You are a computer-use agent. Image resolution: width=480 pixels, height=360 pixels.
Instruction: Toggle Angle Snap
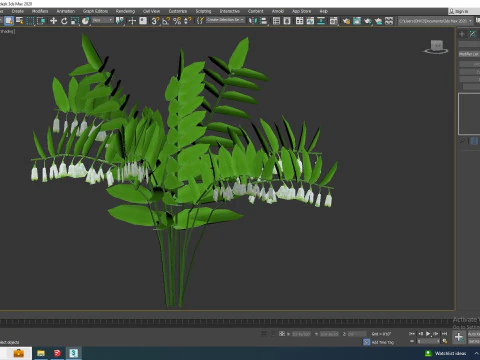click(x=166, y=21)
